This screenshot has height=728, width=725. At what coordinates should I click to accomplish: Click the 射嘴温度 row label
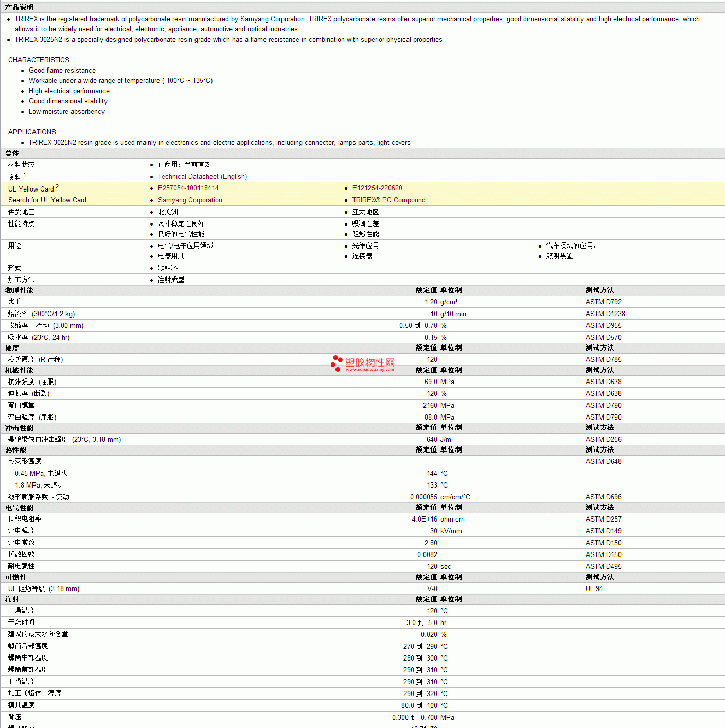(22, 682)
